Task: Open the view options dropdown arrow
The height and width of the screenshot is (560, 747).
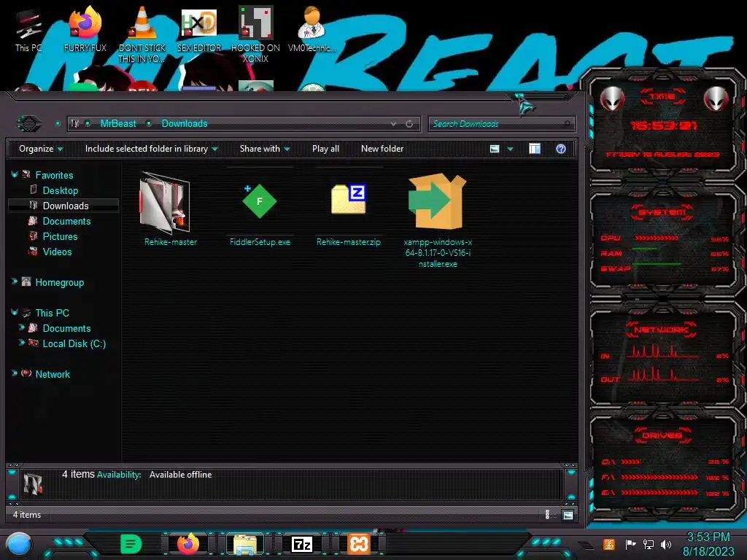Action: point(510,149)
